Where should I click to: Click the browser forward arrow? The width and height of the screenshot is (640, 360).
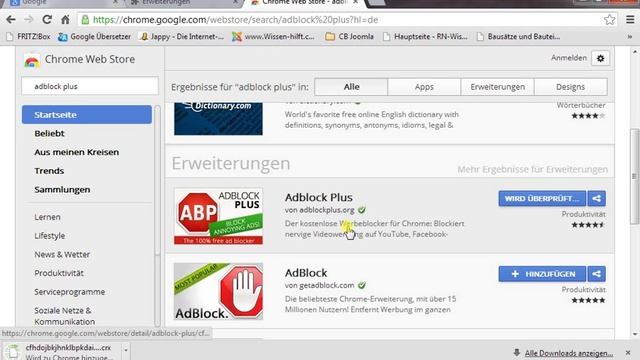[x=29, y=20]
